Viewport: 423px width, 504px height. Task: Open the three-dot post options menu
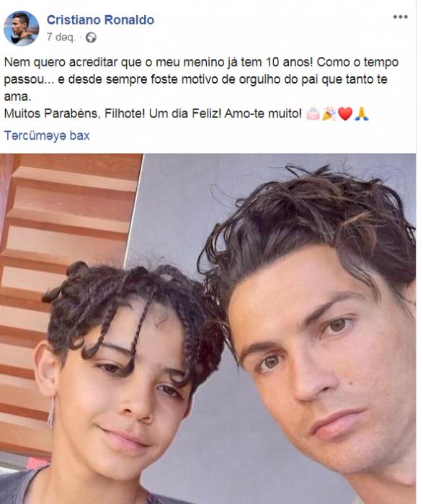400,17
